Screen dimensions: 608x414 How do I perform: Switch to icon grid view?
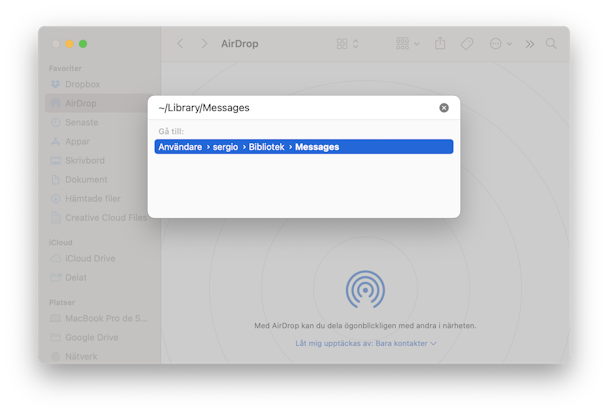click(x=342, y=44)
